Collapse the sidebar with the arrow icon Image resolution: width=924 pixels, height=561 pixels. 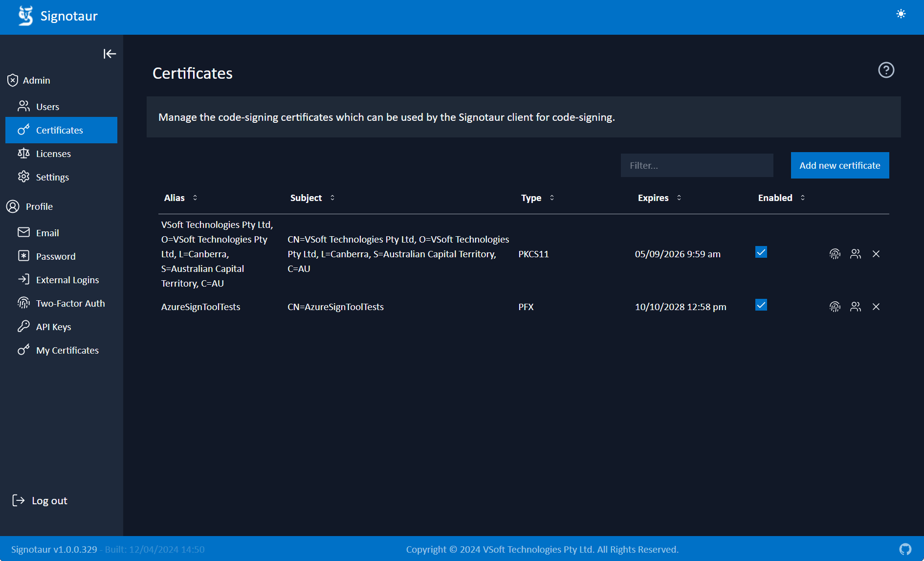[110, 54]
